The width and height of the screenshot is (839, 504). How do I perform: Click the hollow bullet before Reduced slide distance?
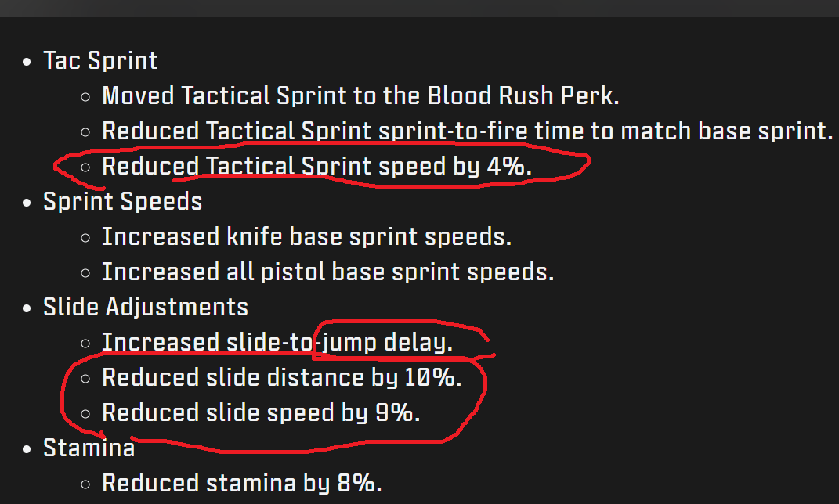click(85, 379)
